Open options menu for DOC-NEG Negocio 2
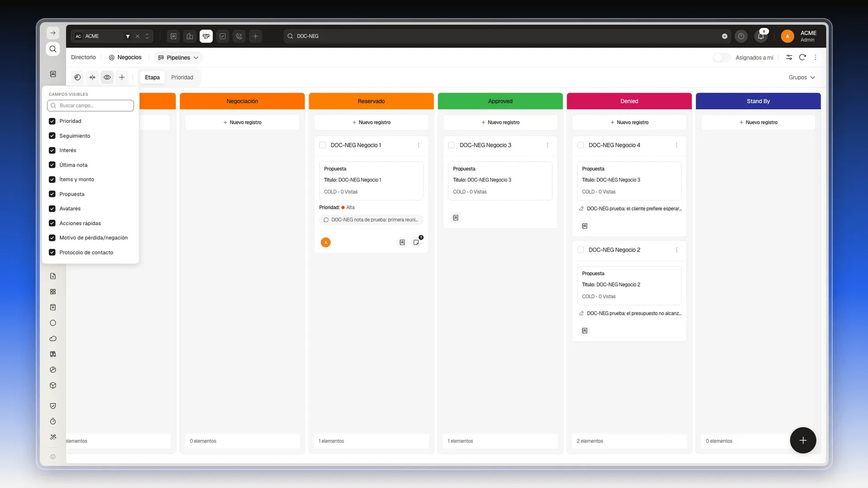868x488 pixels. click(676, 250)
